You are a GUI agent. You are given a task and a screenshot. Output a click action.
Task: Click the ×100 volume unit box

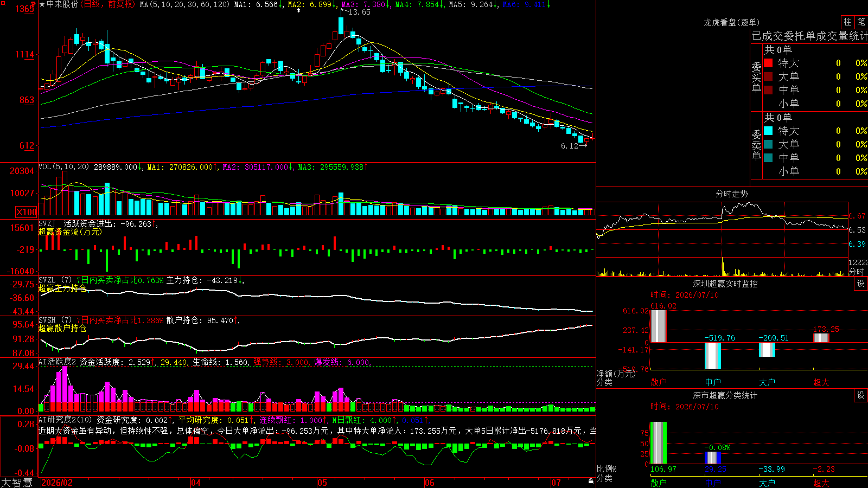tap(27, 212)
